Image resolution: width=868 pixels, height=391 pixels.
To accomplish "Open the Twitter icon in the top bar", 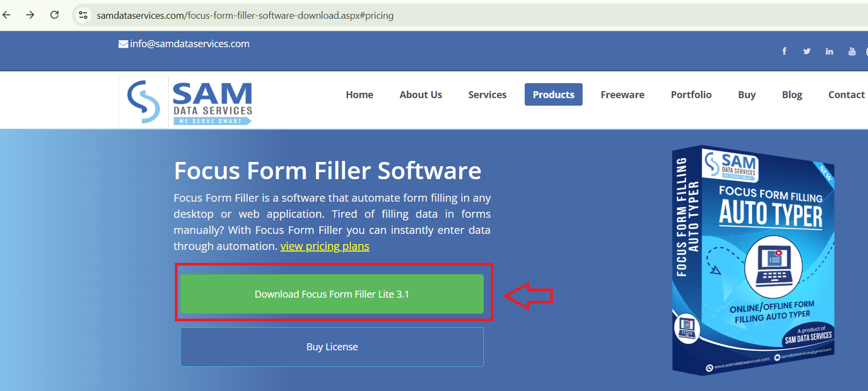I will [807, 51].
